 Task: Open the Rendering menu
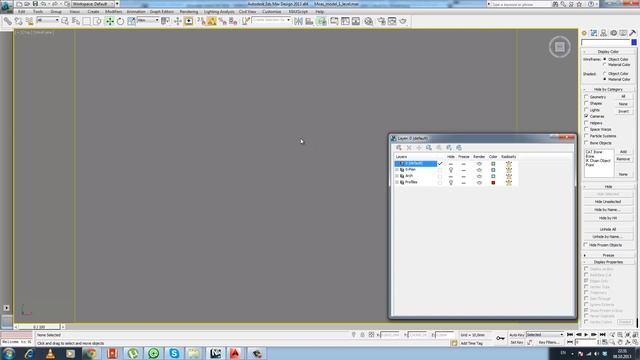(x=189, y=12)
